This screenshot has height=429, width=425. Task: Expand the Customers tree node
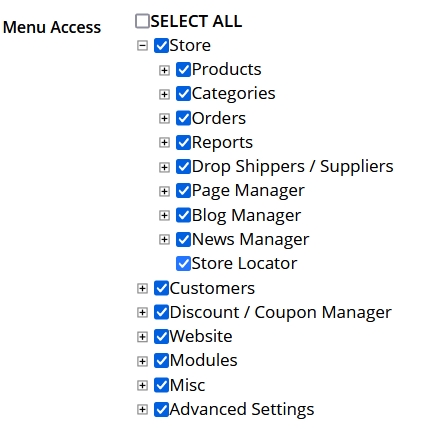click(x=142, y=288)
